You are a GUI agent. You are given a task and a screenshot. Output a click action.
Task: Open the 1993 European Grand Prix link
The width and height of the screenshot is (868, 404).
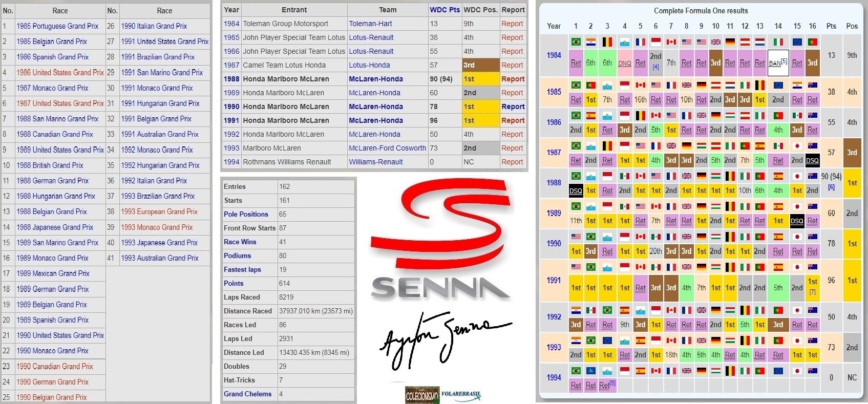tap(159, 211)
